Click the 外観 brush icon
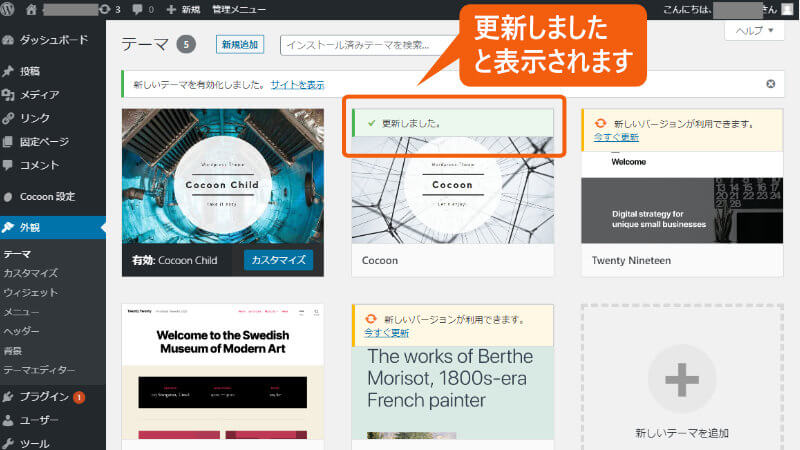800x450 pixels. pyautogui.click(x=8, y=227)
